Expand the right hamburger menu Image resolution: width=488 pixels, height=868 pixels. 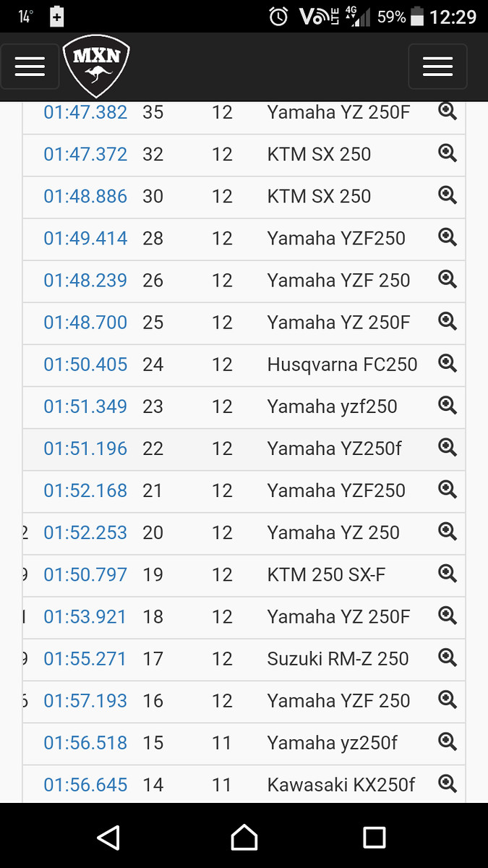[437, 67]
